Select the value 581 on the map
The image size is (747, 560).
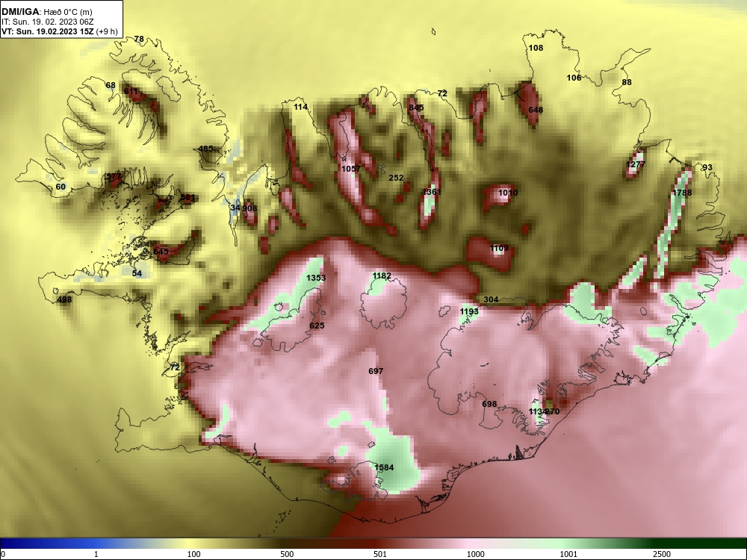(x=187, y=197)
